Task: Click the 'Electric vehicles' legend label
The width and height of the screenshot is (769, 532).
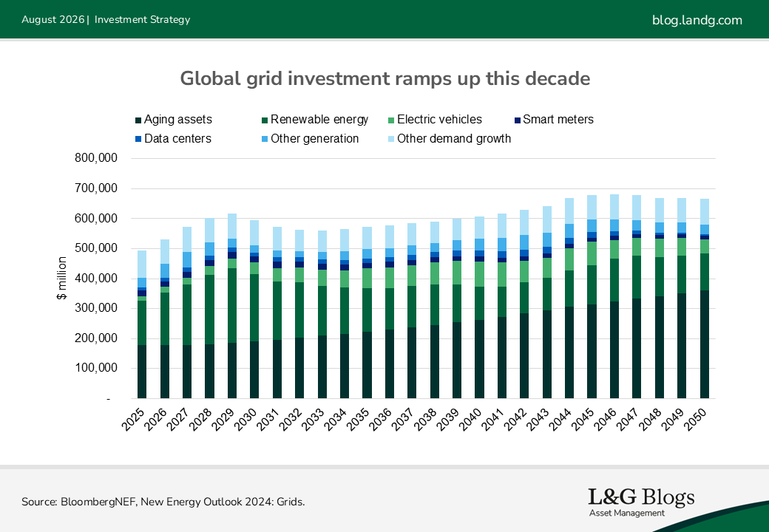Action: pos(439,120)
